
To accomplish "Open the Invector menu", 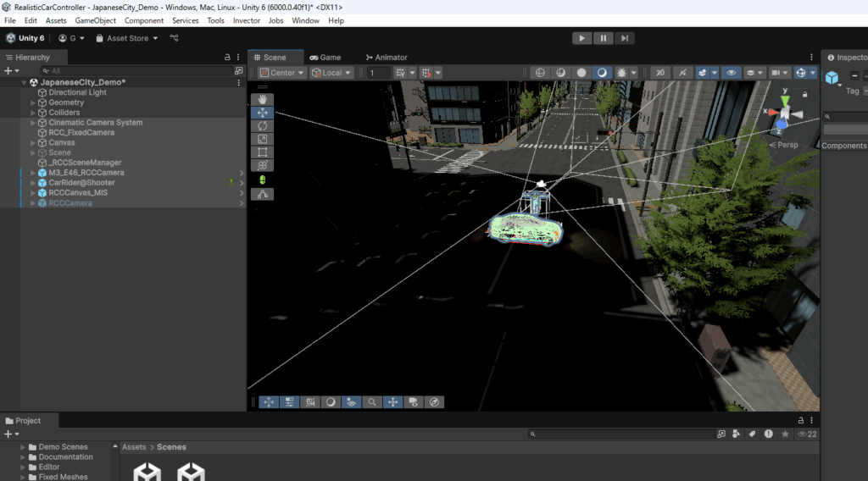I will [x=247, y=20].
